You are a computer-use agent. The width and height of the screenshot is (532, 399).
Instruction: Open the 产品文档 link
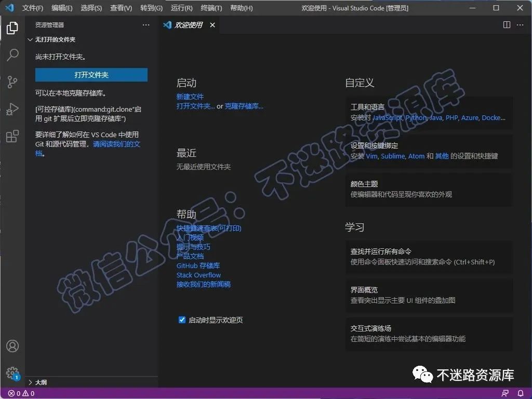pos(190,256)
